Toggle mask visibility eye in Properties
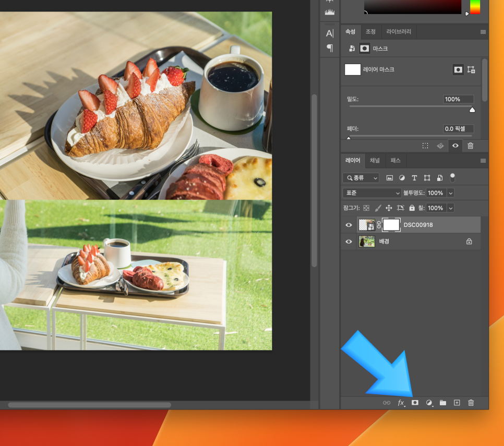 (455, 146)
